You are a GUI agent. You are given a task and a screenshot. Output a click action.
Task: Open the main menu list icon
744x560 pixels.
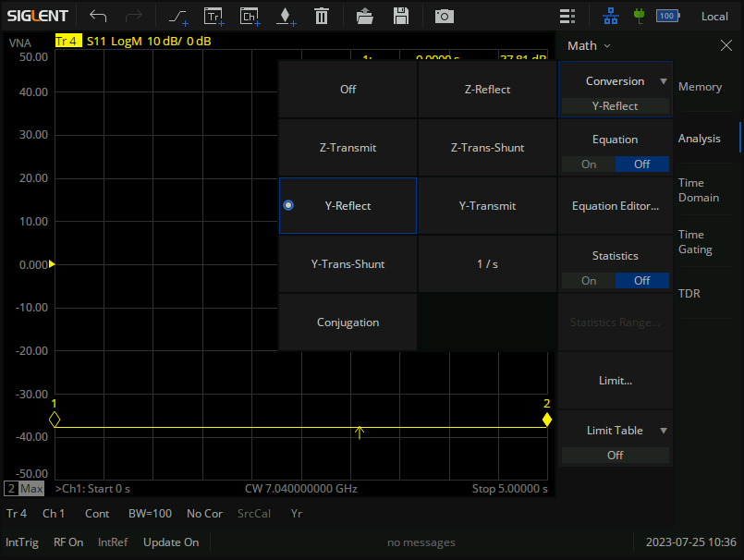click(x=567, y=16)
